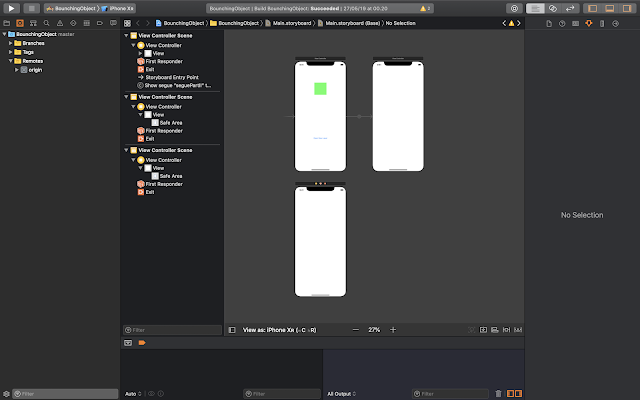640x400 pixels.
Task: Switch to the assistant editor
Action: (x=553, y=8)
